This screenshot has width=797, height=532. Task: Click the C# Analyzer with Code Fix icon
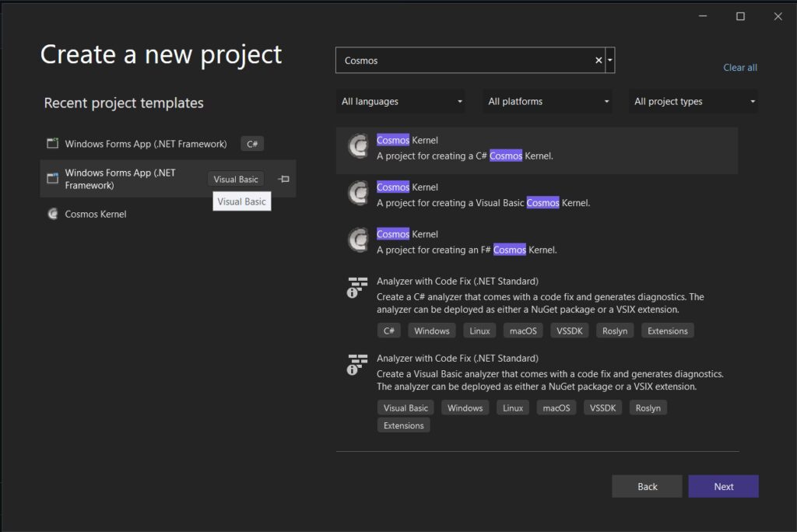[357, 288]
